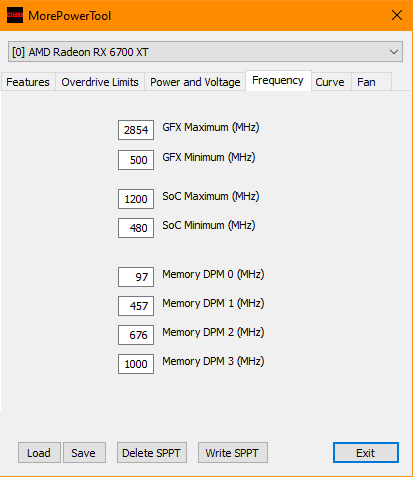Select the SoC Maximum input field
413x477 pixels.
coord(136,199)
